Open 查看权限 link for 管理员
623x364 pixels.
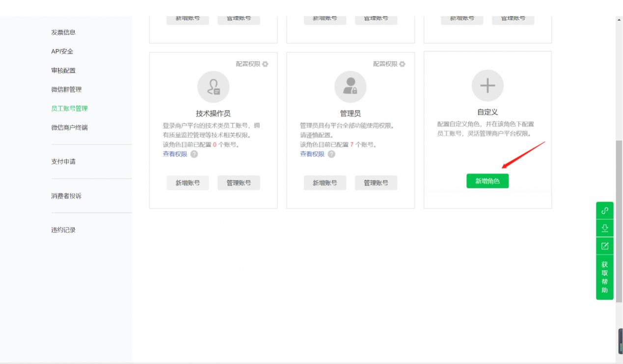312,154
